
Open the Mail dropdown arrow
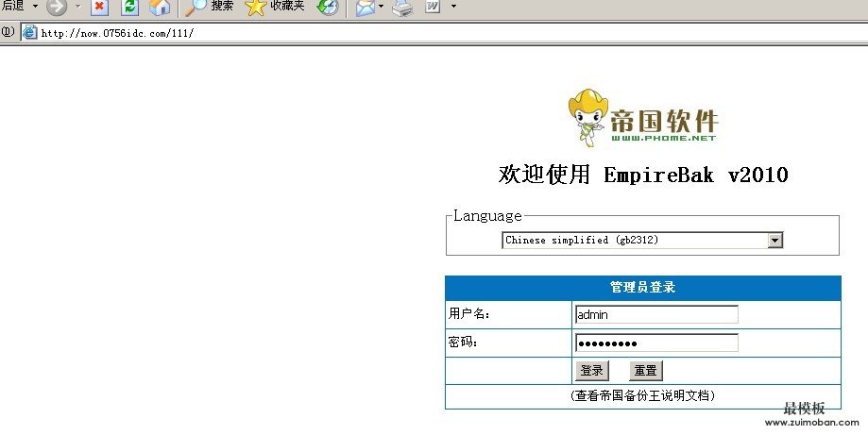click(x=381, y=7)
